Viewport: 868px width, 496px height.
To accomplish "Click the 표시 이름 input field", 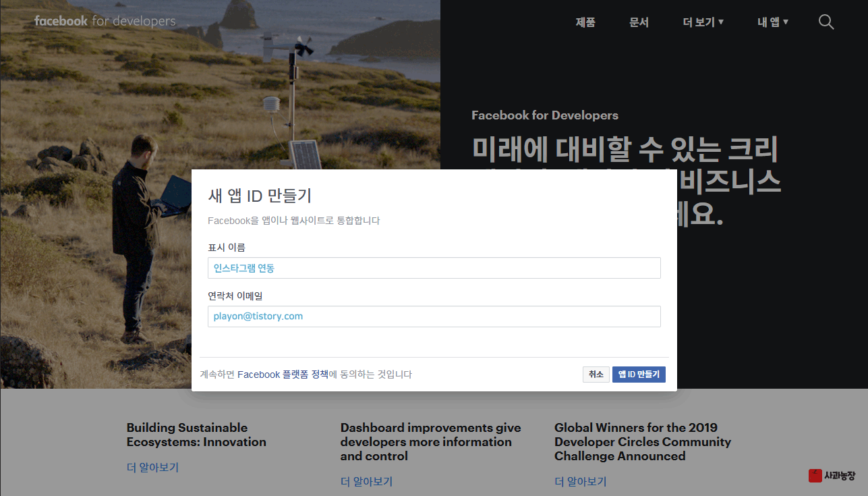I will 434,268.
